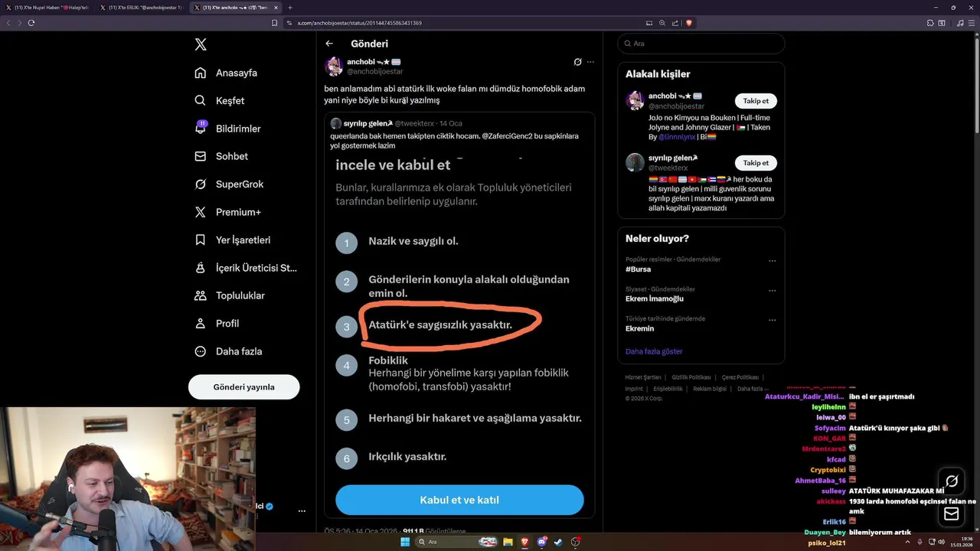Open the quoted sıyrılıp gelen post author
This screenshot has width=980, height=551.
[368, 123]
